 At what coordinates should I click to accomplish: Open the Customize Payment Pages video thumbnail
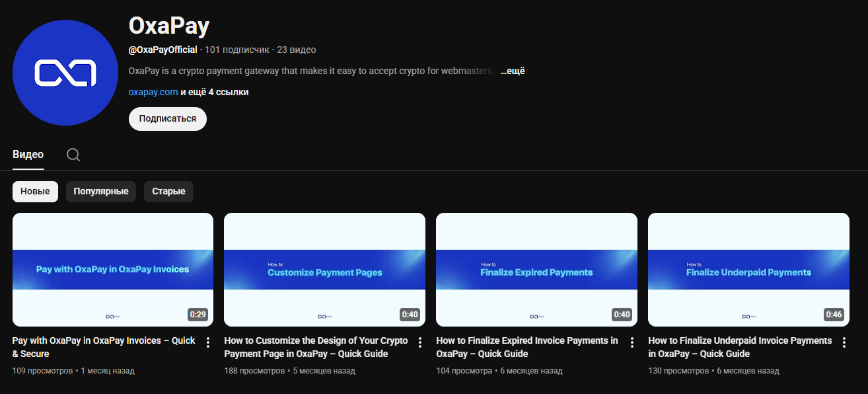324,270
